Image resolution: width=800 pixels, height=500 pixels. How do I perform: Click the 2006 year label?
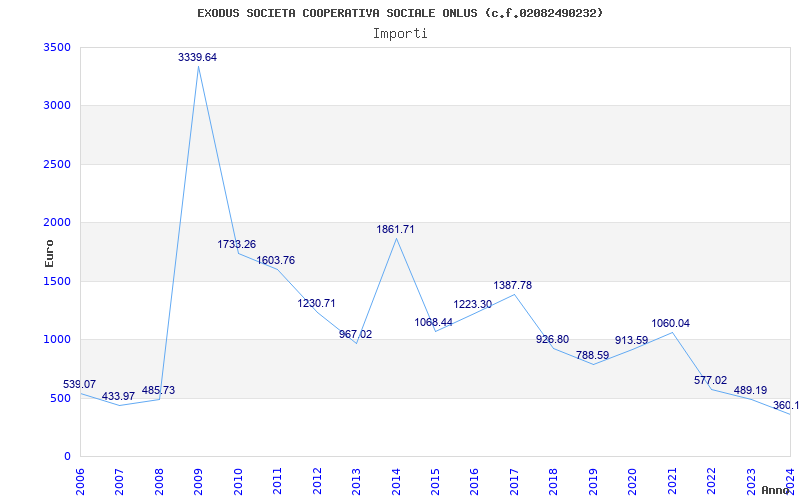coord(80,482)
